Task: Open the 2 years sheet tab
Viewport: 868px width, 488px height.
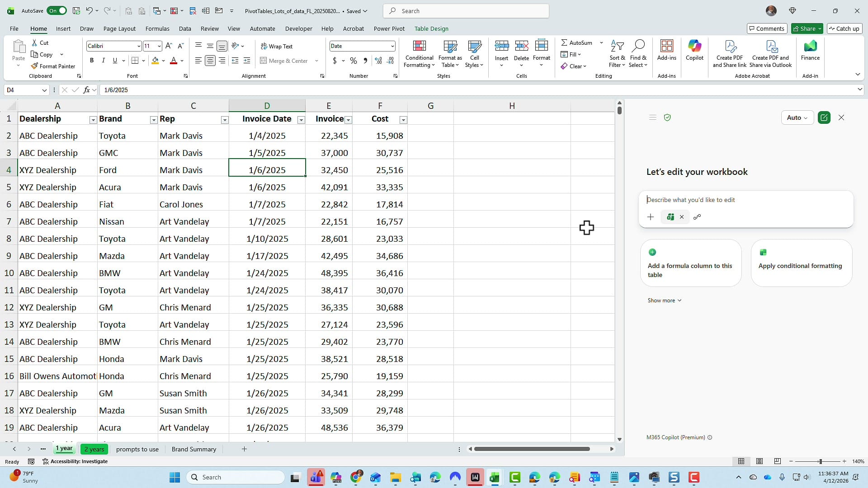Action: pos(94,449)
